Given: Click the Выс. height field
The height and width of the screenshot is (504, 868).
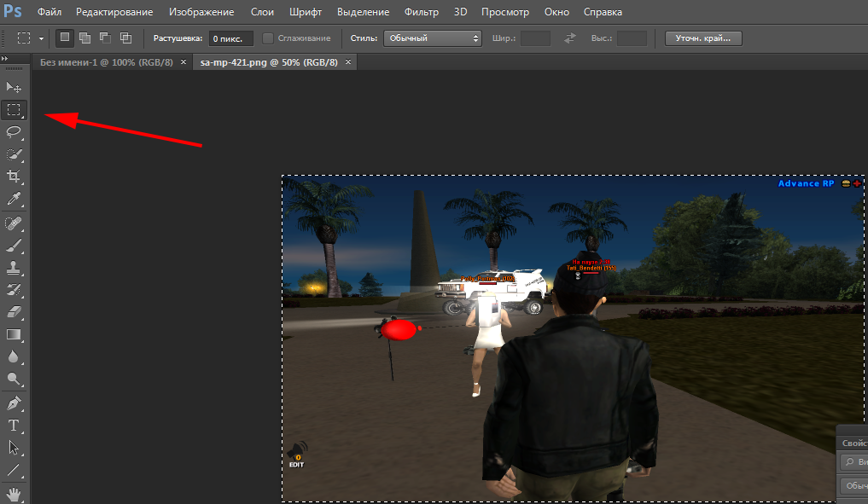Looking at the screenshot, I should [632, 38].
